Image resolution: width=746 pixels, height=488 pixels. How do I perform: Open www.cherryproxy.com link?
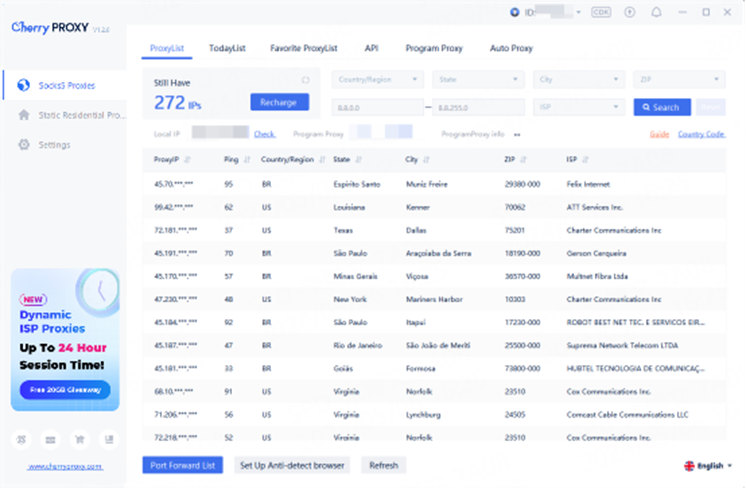(65, 467)
